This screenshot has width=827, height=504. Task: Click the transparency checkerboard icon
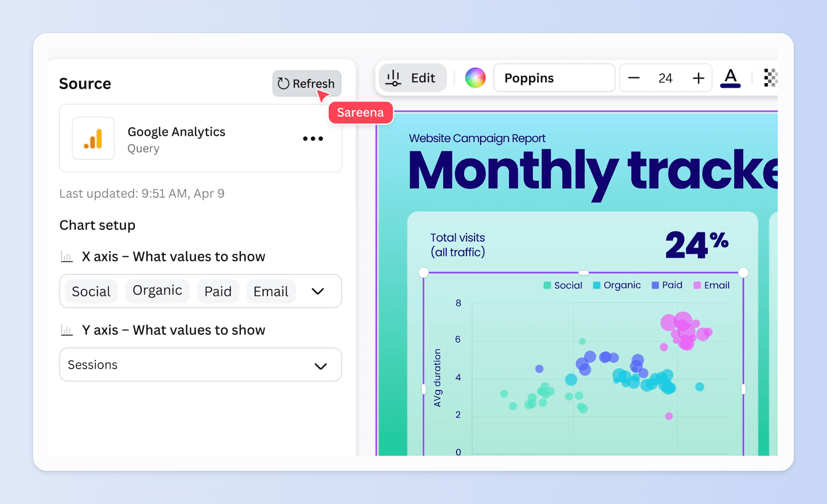[771, 78]
